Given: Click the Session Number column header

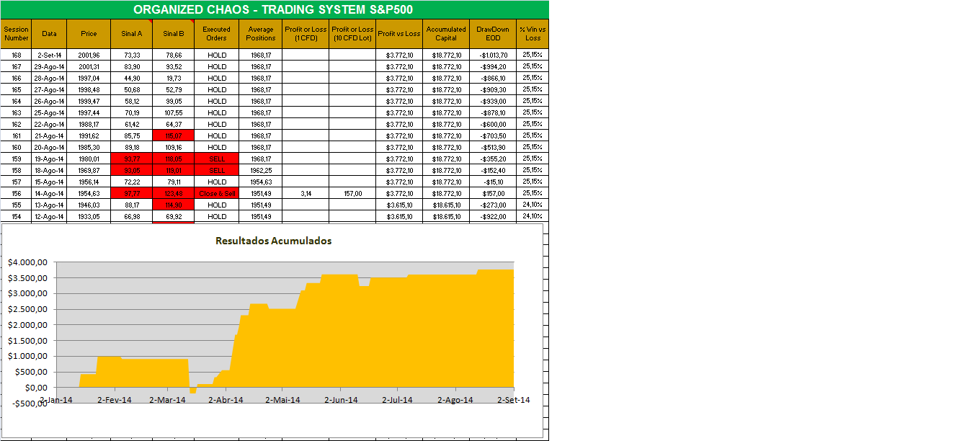Looking at the screenshot, I should (x=17, y=34).
